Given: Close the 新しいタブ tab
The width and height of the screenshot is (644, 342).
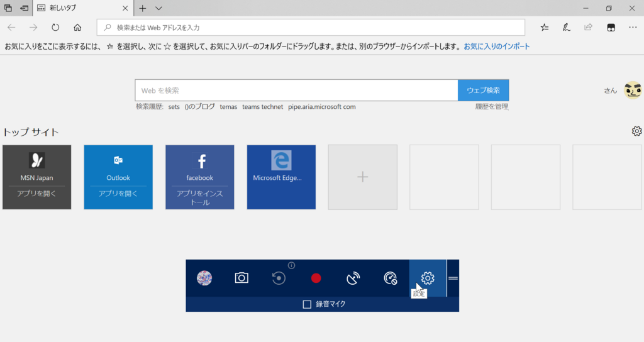Looking at the screenshot, I should (125, 8).
